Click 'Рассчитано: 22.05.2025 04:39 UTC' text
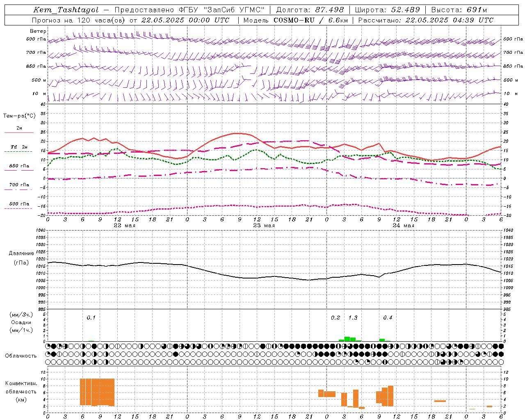 pyautogui.click(x=426, y=20)
